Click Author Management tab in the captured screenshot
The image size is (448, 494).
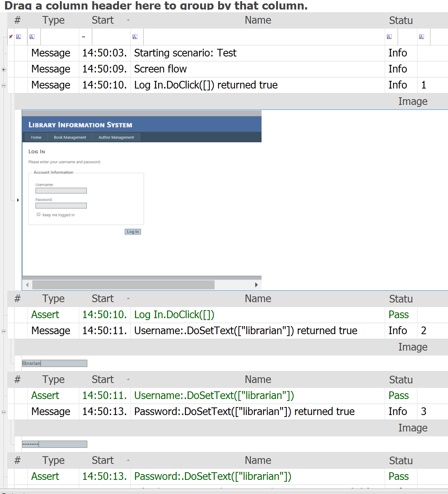pyautogui.click(x=116, y=137)
